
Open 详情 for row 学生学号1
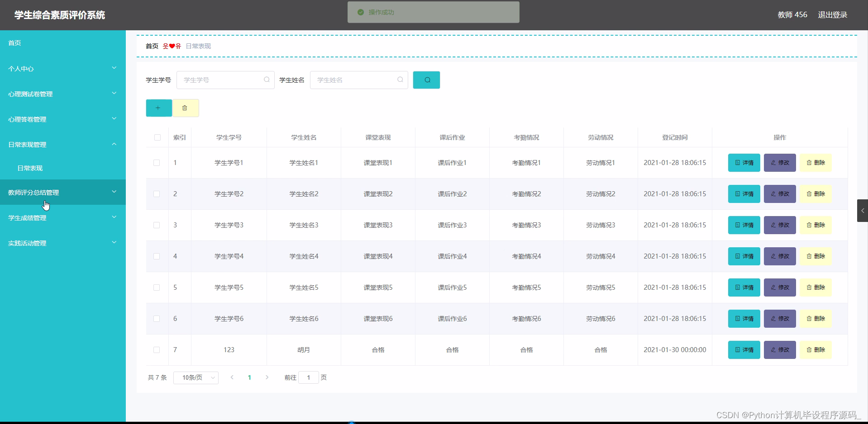[x=744, y=163]
